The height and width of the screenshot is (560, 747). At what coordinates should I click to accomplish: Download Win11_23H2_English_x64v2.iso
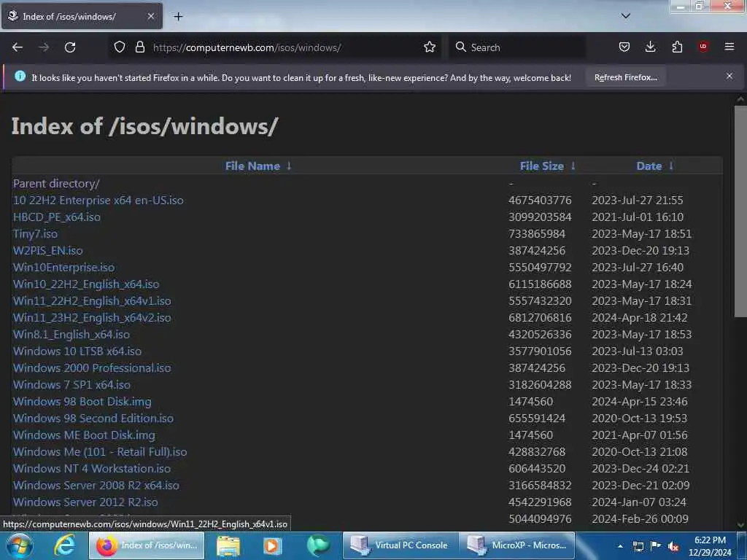pyautogui.click(x=92, y=318)
